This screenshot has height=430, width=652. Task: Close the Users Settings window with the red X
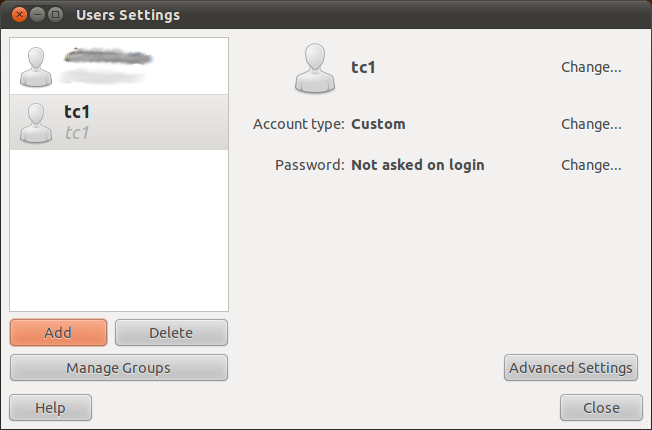19,15
